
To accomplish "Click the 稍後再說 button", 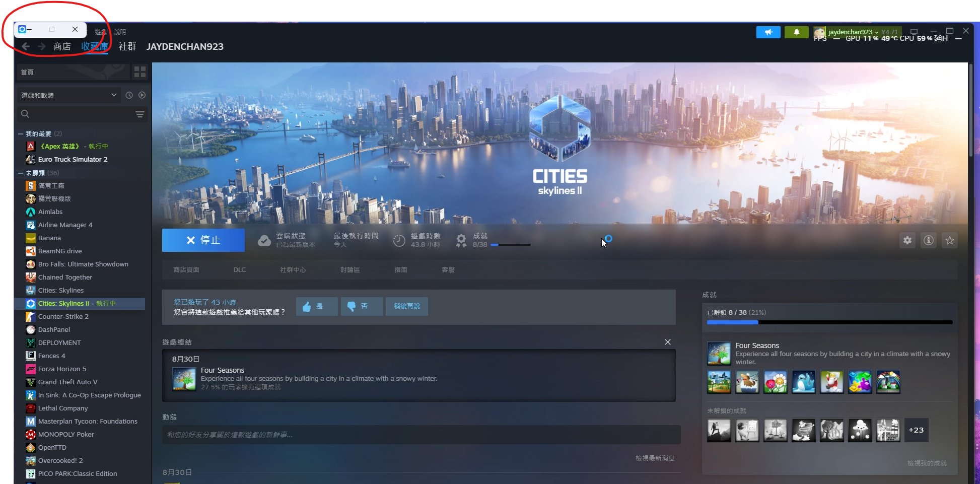I will 406,306.
